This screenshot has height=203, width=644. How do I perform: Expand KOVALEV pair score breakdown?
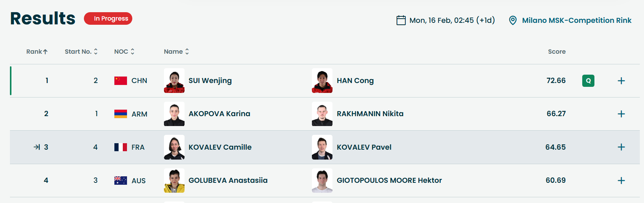point(621,147)
